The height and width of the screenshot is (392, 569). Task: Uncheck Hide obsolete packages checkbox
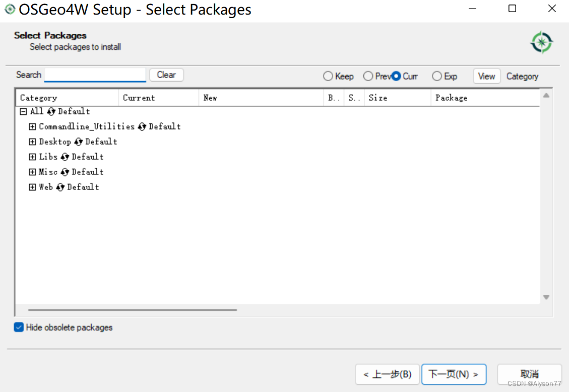point(19,328)
